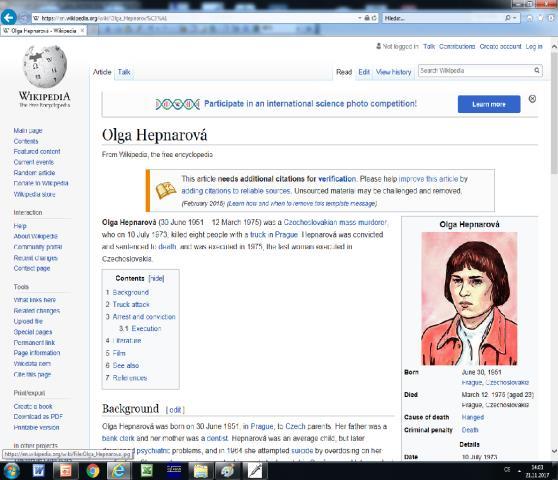The height and width of the screenshot is (480, 558).
Task: Open the Czechoslovakian link in the intro
Action: [x=310, y=222]
